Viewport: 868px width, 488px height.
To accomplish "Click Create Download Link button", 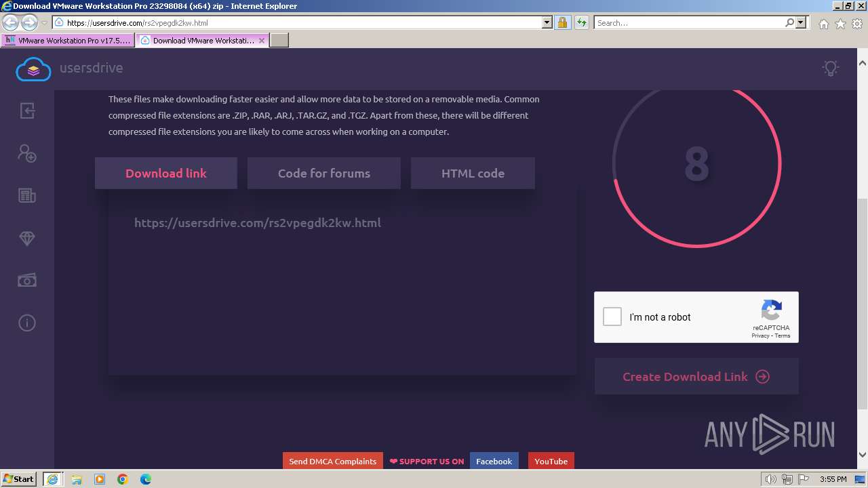I will coord(696,376).
